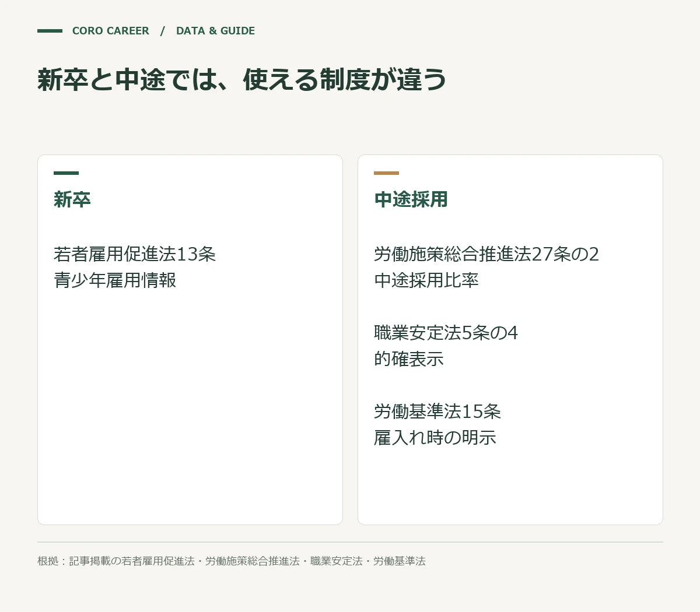This screenshot has height=612, width=700.
Task: Select the 中途採用 card heading
Action: coord(411,199)
